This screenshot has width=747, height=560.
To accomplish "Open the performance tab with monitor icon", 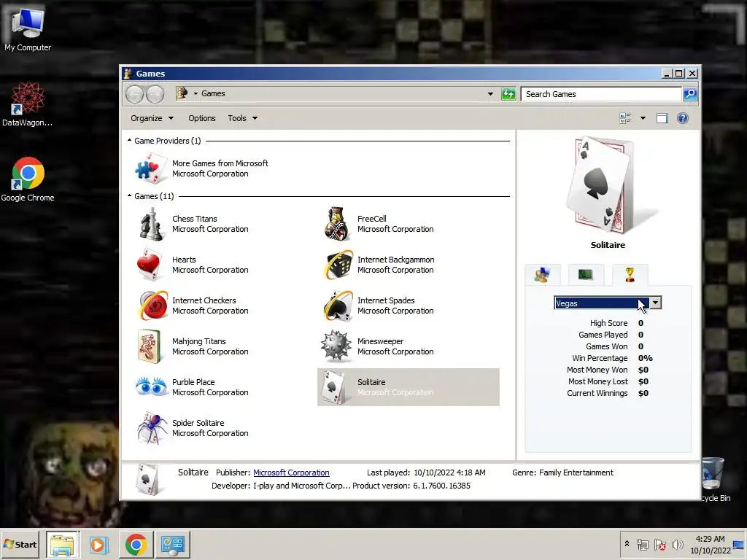I will click(x=585, y=275).
